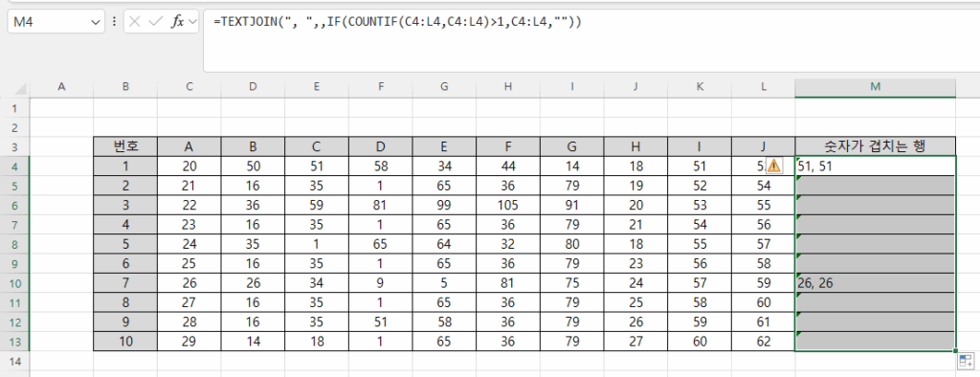Viewport: 980px width, 377px height.
Task: Click cell H6 with value 105
Action: [x=508, y=205]
